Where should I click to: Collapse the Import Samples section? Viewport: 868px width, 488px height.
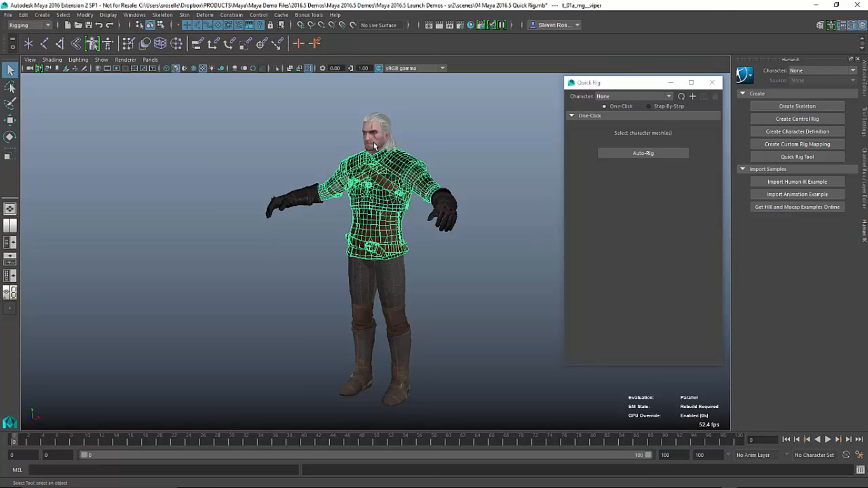742,169
